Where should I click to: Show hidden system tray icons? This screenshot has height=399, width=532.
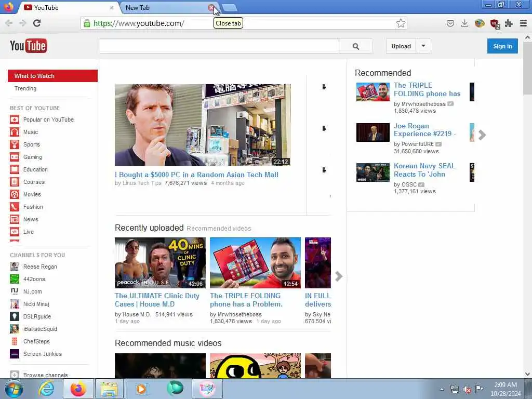click(442, 390)
